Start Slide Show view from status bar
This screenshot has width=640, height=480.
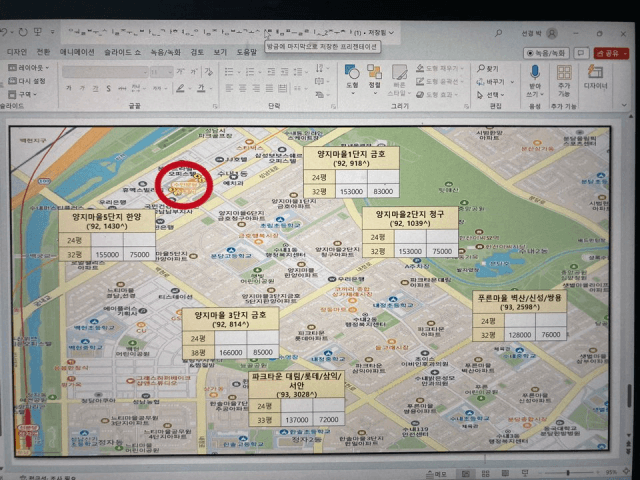524,473
